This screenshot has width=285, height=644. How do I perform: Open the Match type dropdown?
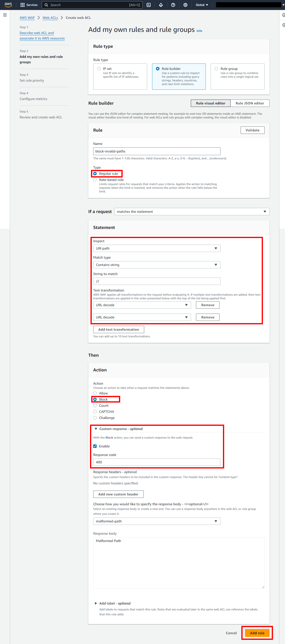tap(157, 265)
